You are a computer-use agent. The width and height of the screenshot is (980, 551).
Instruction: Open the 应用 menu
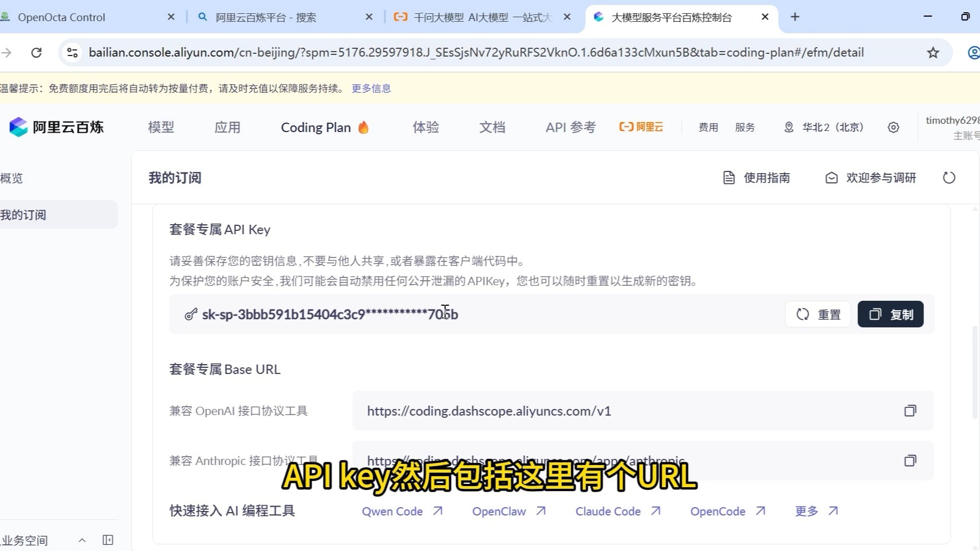point(227,128)
